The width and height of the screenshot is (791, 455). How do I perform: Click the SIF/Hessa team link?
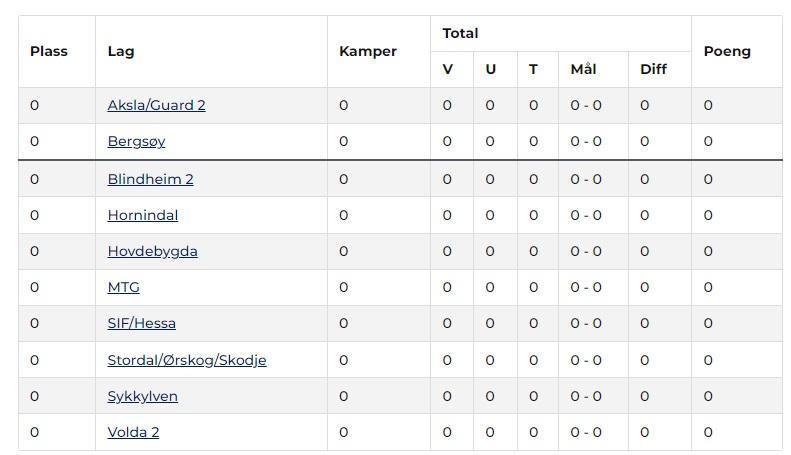coord(142,323)
